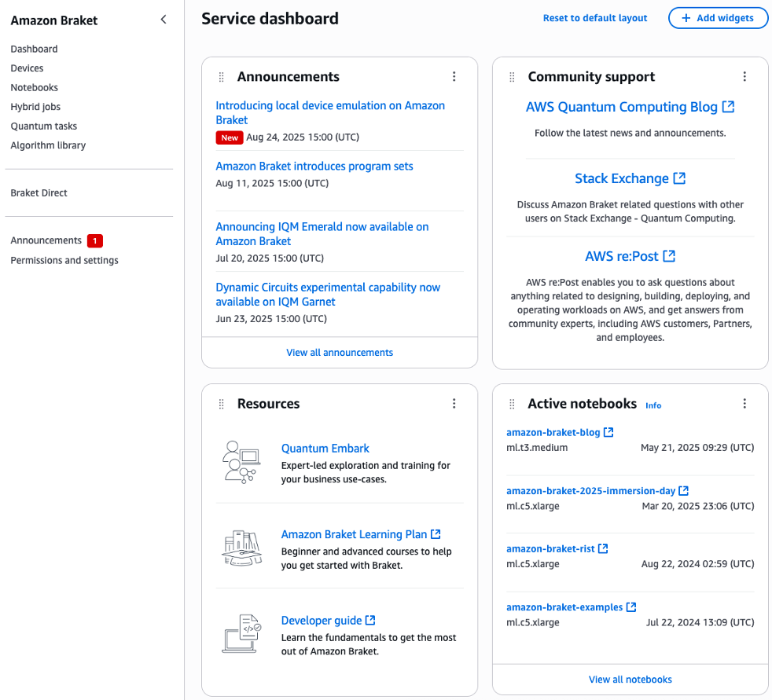The image size is (772, 700).
Task: Open Dynamic Circuits IQM Garnet announcement
Action: (328, 294)
